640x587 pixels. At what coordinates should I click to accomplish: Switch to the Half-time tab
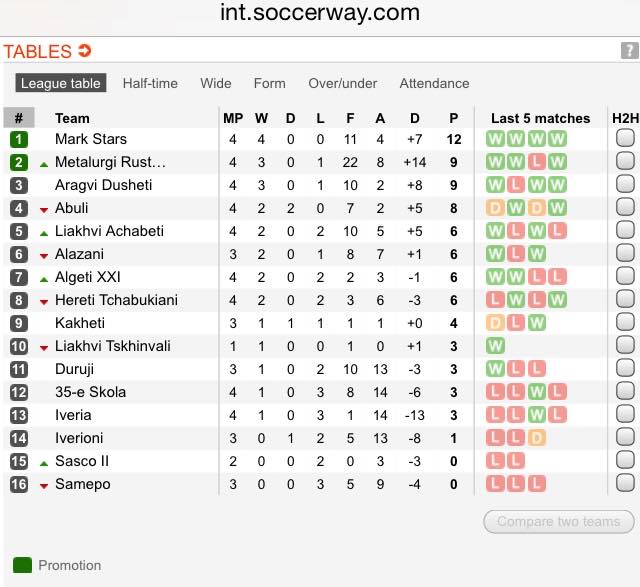click(x=150, y=83)
